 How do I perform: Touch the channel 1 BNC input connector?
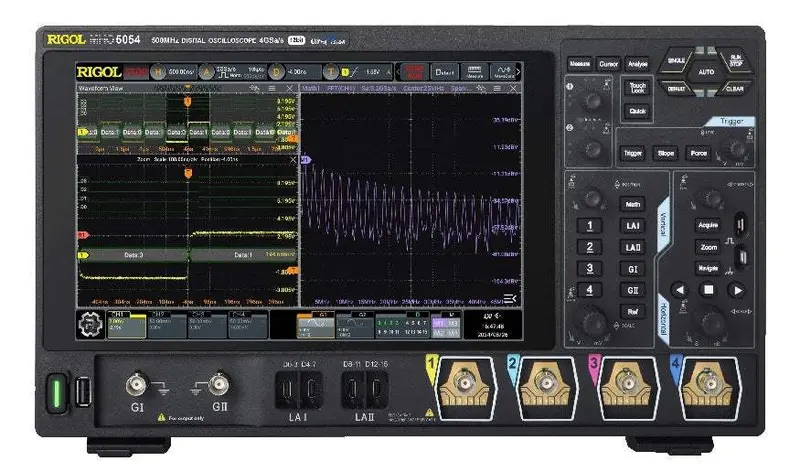[x=464, y=382]
